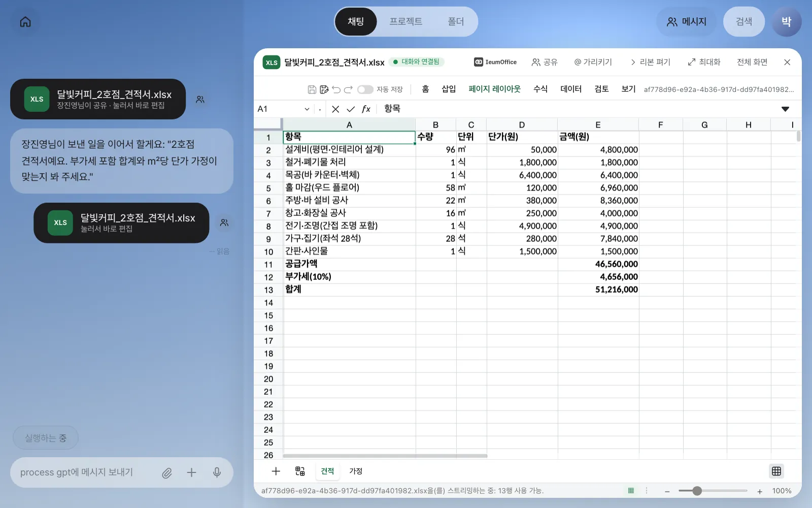Expand the cell name box dropdown
This screenshot has width=812, height=508.
tap(307, 109)
